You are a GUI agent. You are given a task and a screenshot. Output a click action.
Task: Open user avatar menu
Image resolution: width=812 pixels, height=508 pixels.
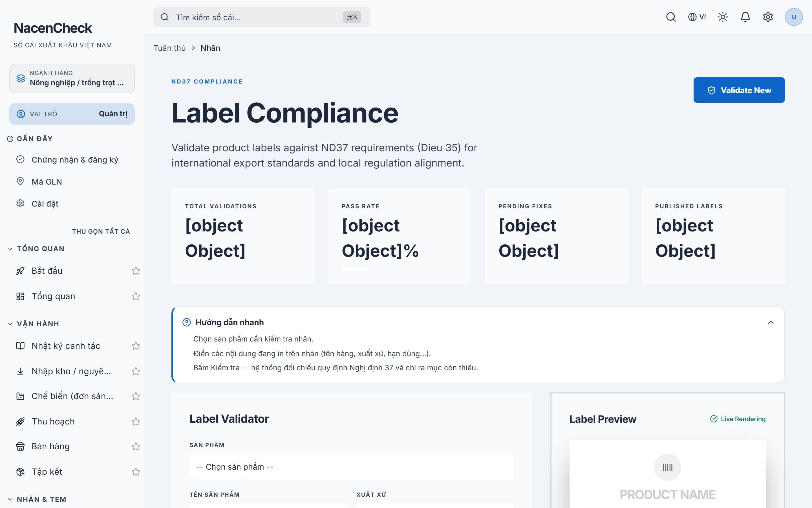click(794, 17)
